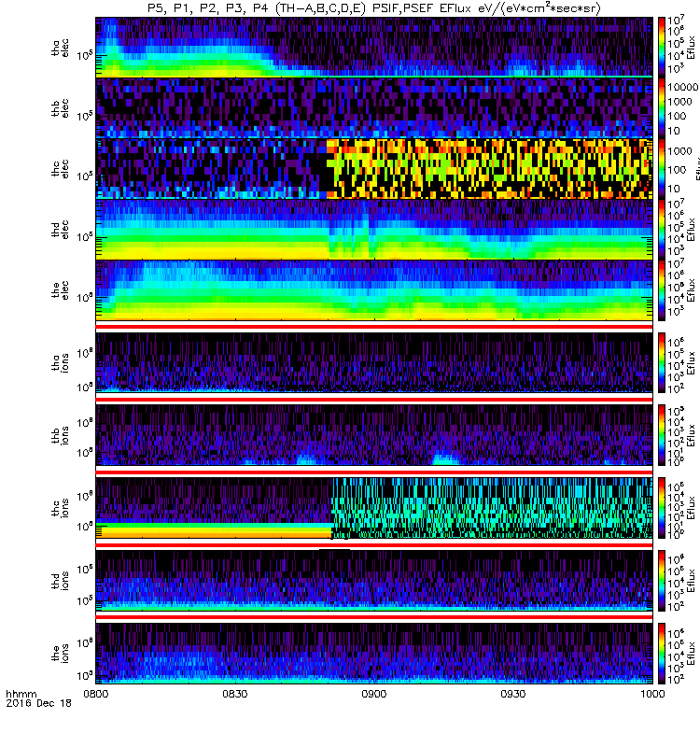The width and height of the screenshot is (700, 747).
Task: Click the thb ions spectrogram panel
Action: tap(374, 435)
